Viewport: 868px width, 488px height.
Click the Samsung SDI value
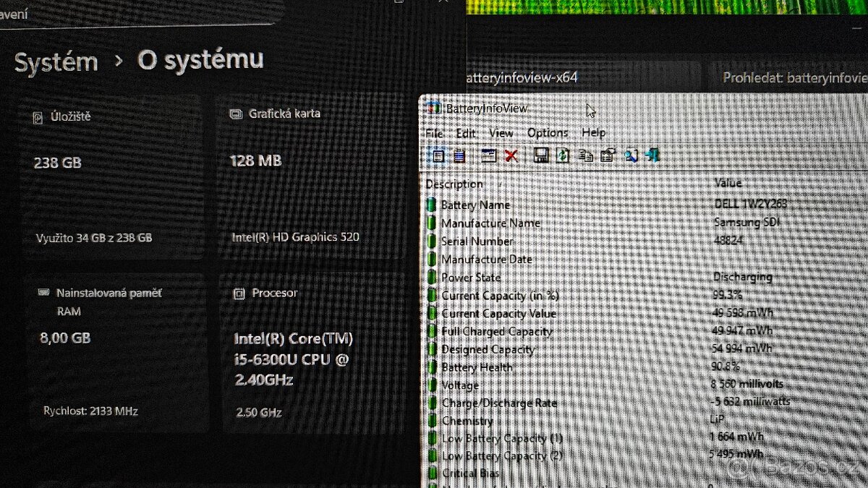747,222
